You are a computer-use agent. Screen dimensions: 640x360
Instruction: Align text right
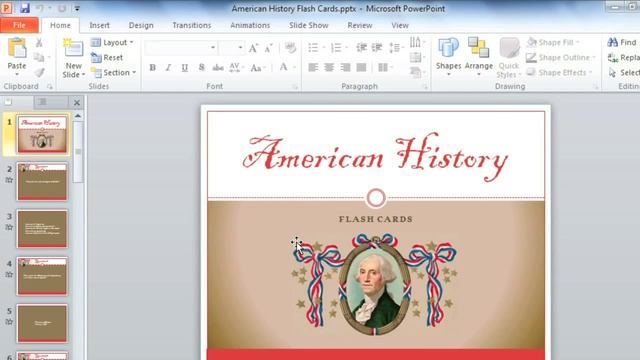[345, 67]
